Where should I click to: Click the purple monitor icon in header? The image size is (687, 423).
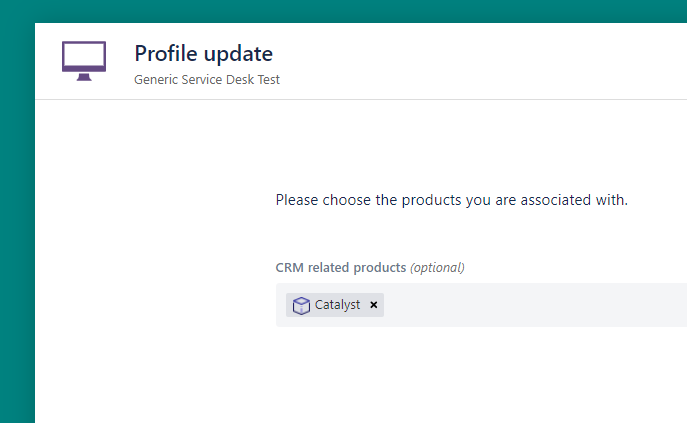tap(84, 60)
